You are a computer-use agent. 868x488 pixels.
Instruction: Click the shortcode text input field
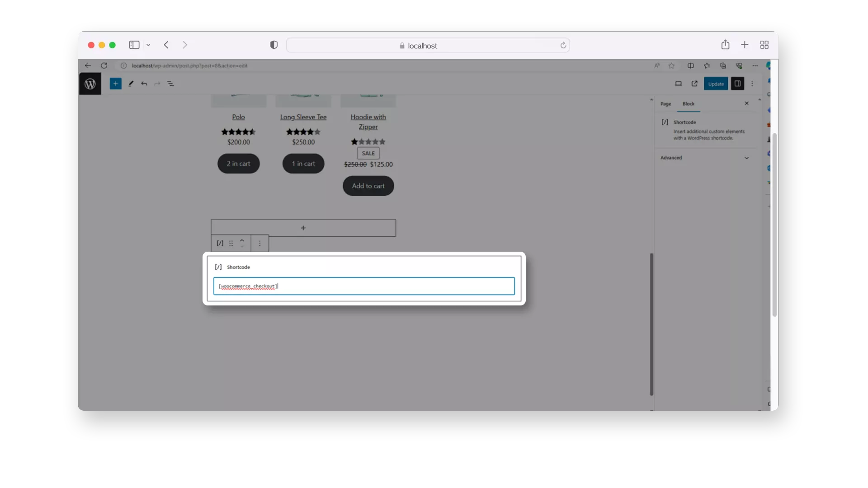pos(363,286)
